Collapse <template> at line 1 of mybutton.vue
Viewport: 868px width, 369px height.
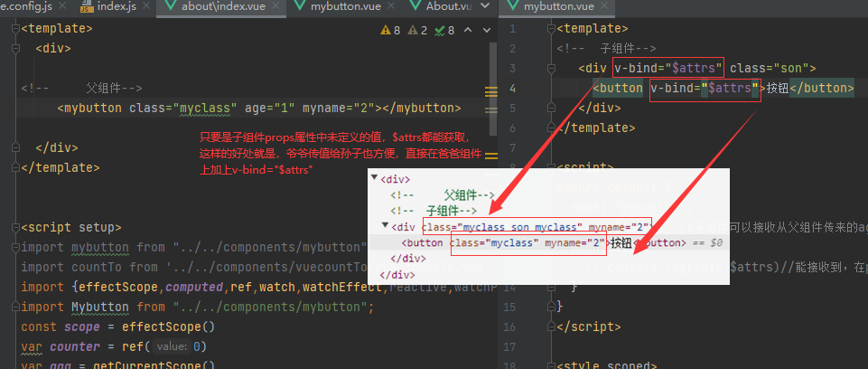(x=550, y=28)
